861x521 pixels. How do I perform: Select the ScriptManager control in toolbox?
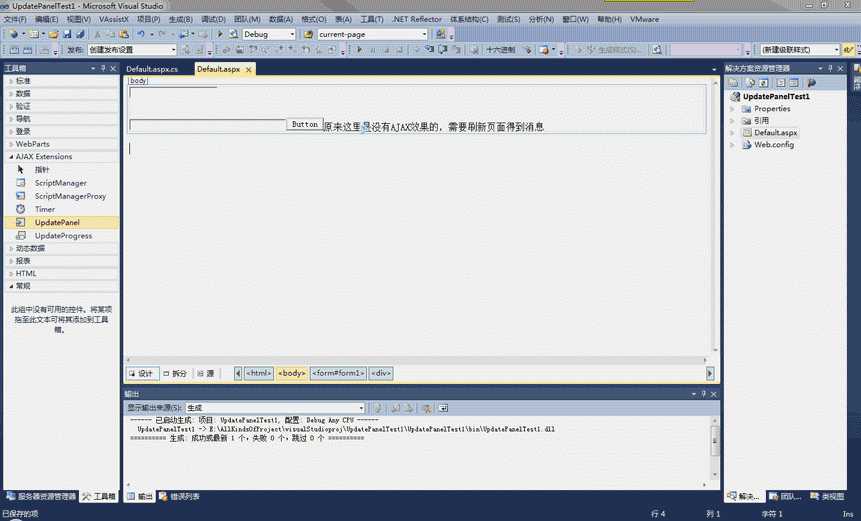pos(61,183)
